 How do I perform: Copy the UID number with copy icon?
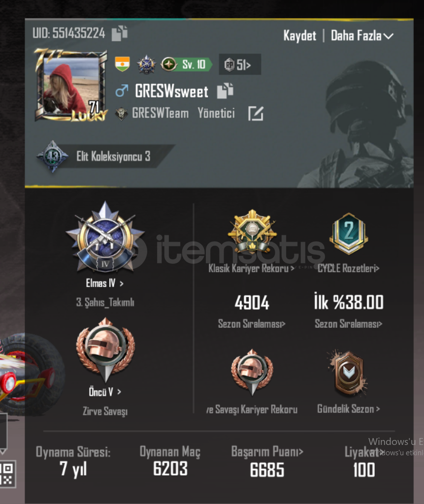point(119,33)
